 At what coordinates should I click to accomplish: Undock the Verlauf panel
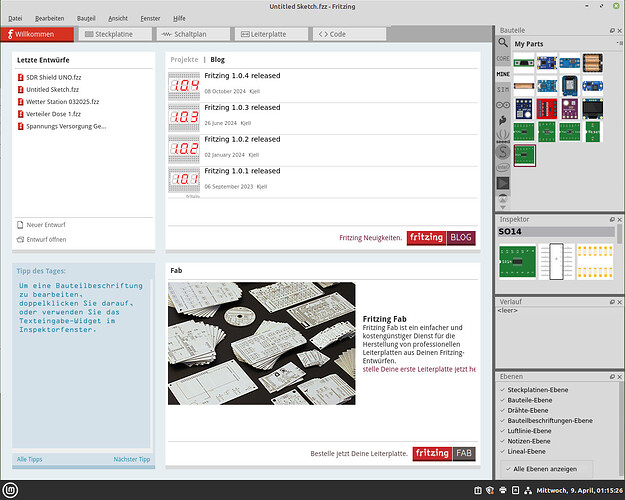(612, 302)
